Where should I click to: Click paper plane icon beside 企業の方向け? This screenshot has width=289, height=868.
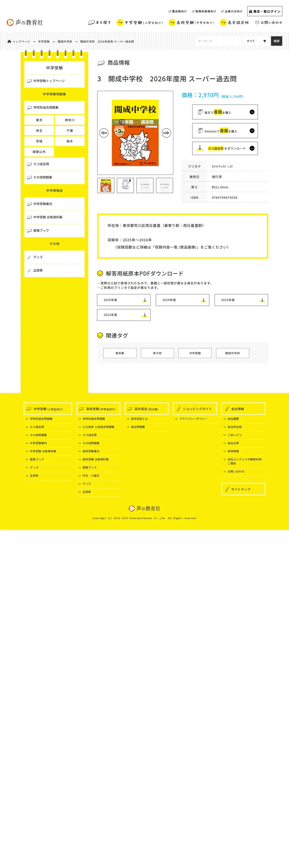point(222,11)
